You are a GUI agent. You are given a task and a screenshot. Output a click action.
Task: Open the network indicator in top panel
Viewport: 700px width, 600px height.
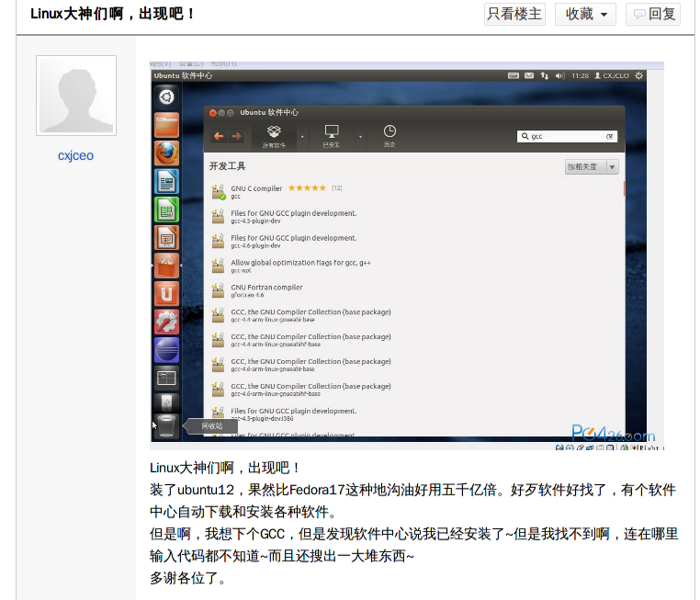tap(544, 75)
